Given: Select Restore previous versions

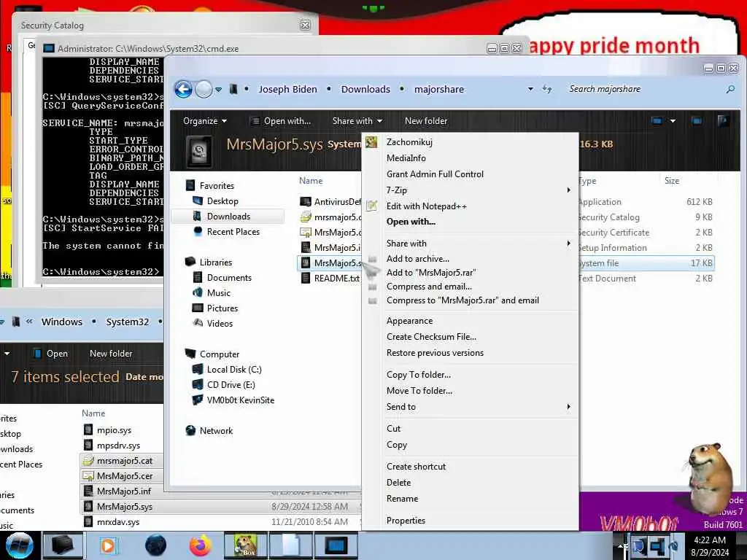Looking at the screenshot, I should [471, 353].
